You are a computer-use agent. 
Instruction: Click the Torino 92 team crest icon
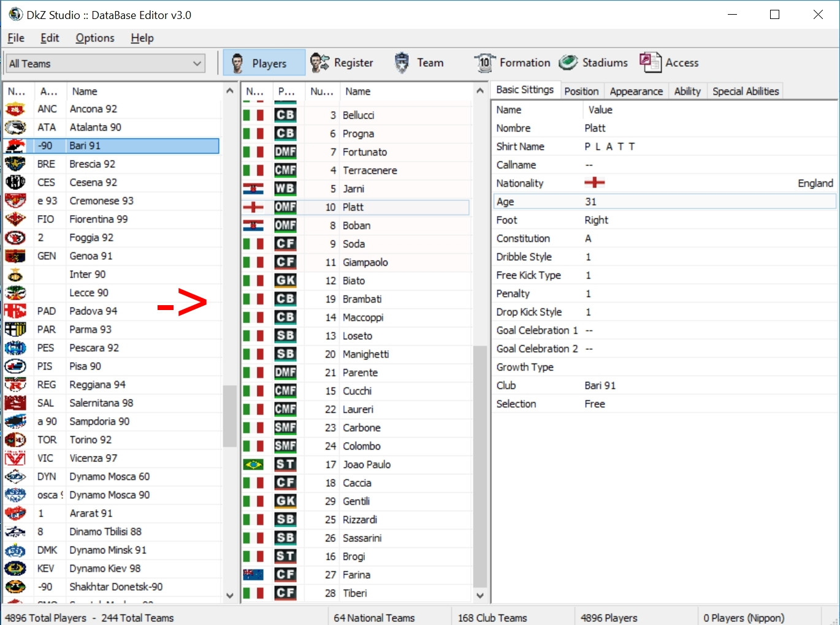click(15, 440)
